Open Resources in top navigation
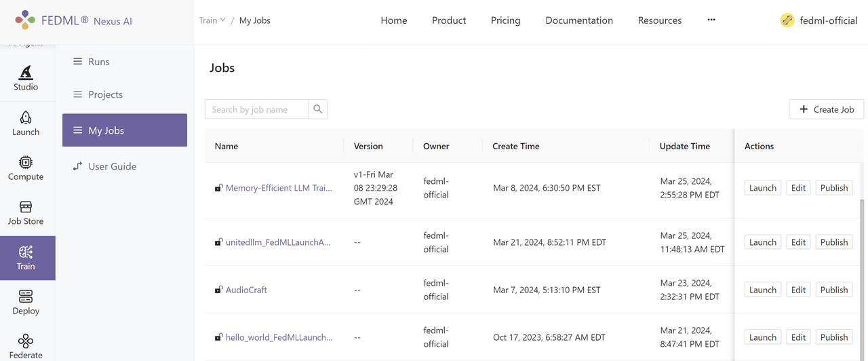Viewport: 868px width, 361px height. (x=660, y=20)
